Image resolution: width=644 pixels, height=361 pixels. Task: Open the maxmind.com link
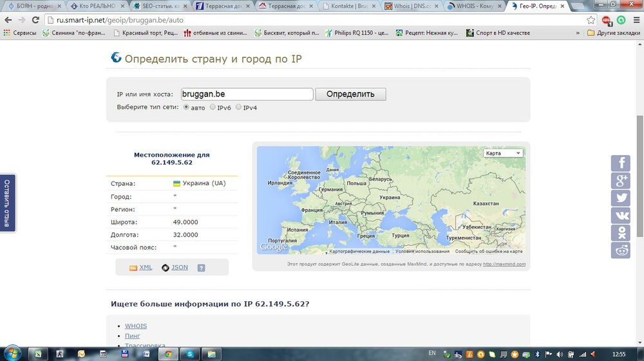tap(504, 264)
